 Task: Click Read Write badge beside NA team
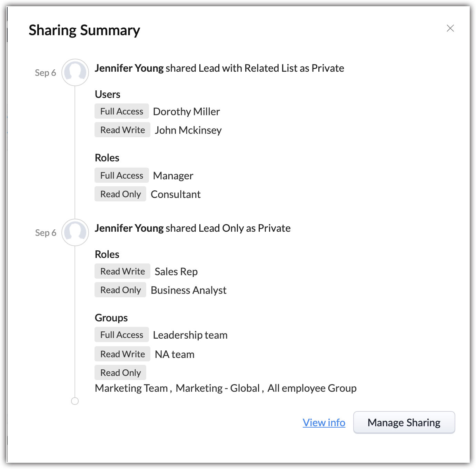(x=122, y=354)
